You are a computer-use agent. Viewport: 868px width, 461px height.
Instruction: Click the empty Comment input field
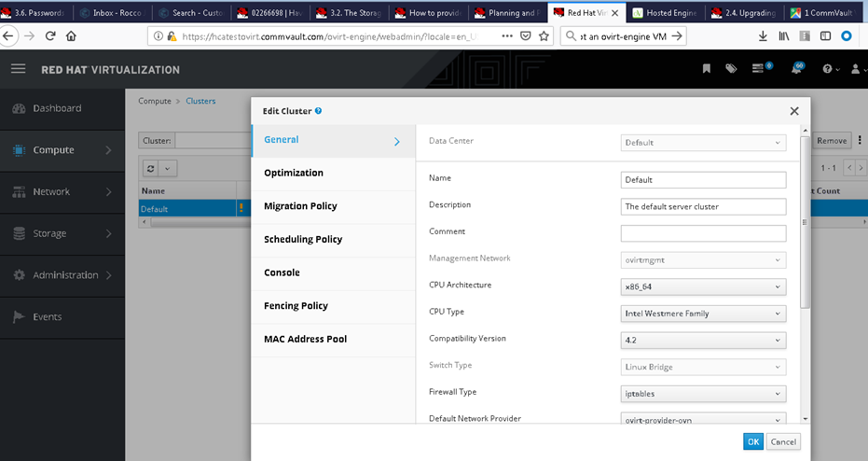click(x=703, y=233)
